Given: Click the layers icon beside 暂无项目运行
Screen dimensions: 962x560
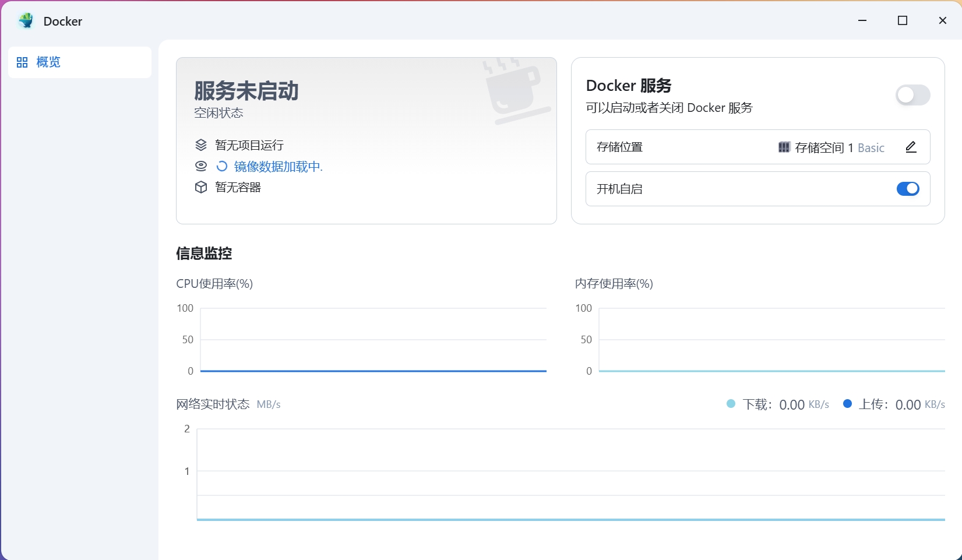Looking at the screenshot, I should 201,145.
